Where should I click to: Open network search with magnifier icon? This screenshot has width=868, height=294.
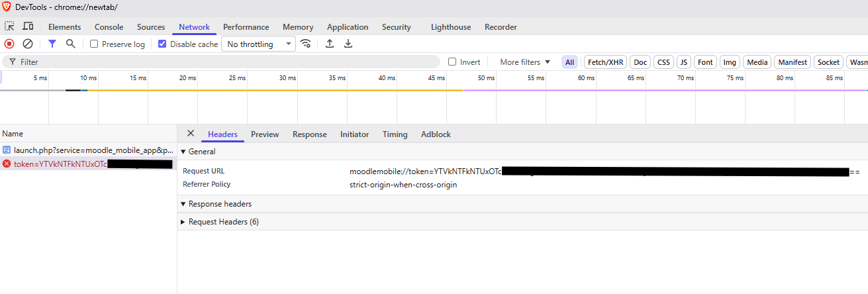pyautogui.click(x=71, y=44)
